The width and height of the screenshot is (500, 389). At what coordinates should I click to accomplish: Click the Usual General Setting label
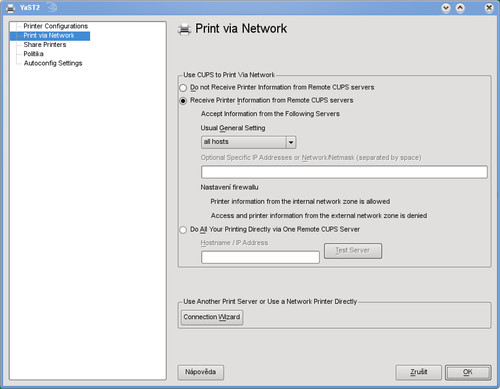pyautogui.click(x=233, y=128)
